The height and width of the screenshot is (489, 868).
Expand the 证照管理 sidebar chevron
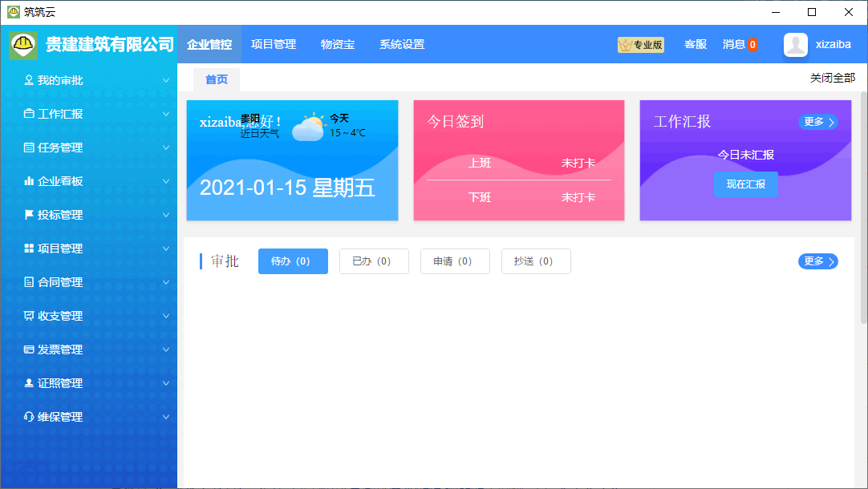pyautogui.click(x=165, y=383)
